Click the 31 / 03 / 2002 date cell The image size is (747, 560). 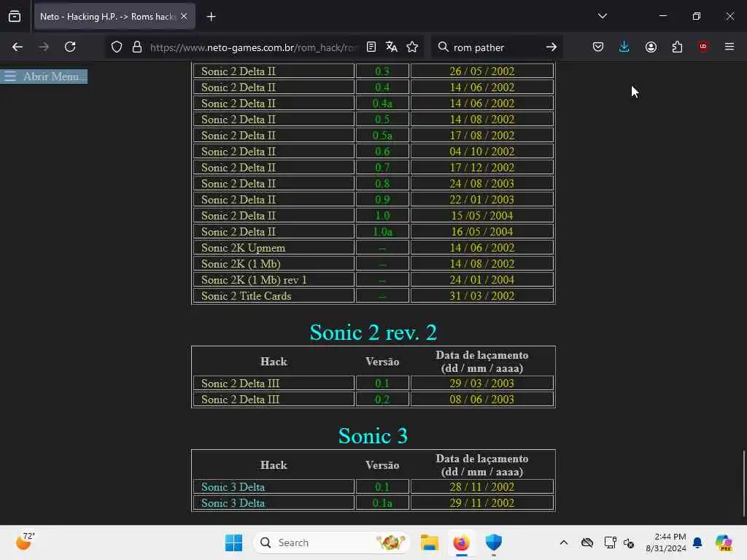click(x=481, y=296)
